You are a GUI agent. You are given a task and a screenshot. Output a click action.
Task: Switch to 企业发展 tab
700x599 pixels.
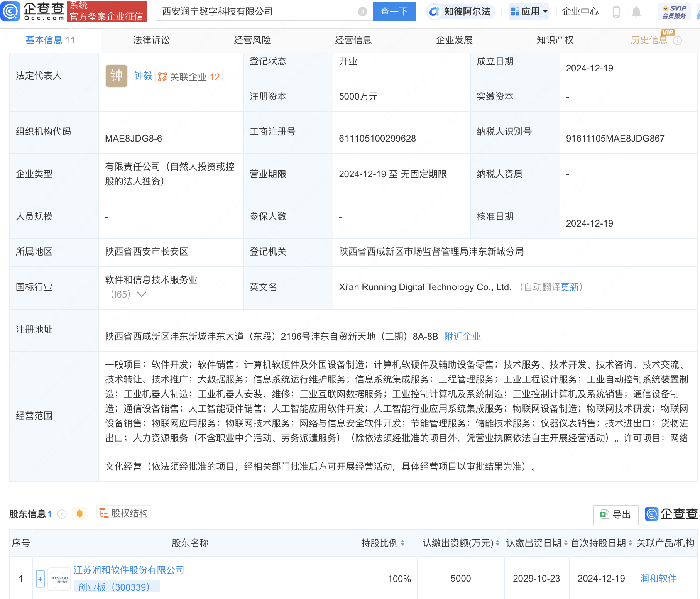(x=454, y=40)
